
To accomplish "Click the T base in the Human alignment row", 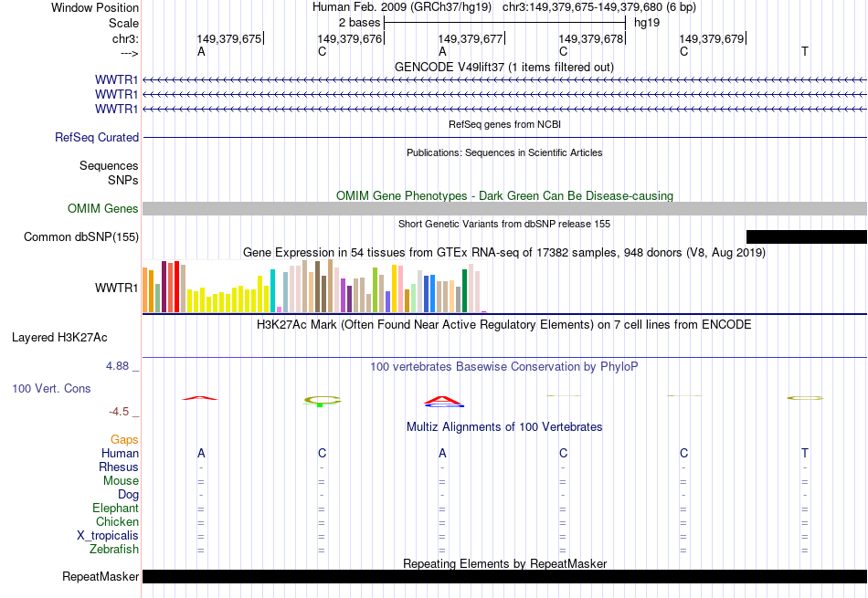I will point(804,453).
